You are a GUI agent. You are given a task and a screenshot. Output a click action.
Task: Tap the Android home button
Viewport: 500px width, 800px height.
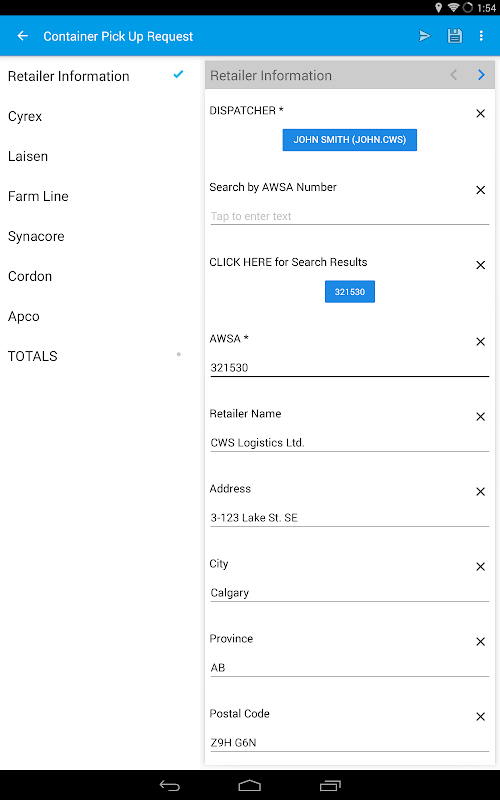(x=249, y=785)
